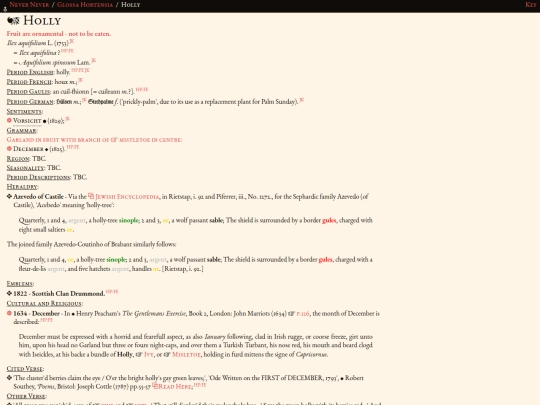This screenshot has width=540, height=405.
Task: Click the reference mark after Palm Sunday
Action: [302, 100]
